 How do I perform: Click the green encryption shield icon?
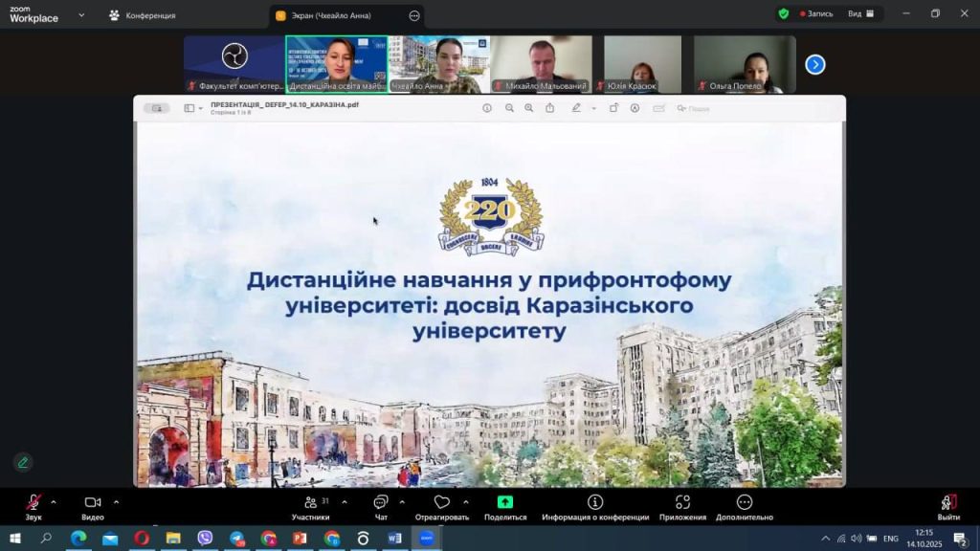pyautogui.click(x=784, y=14)
